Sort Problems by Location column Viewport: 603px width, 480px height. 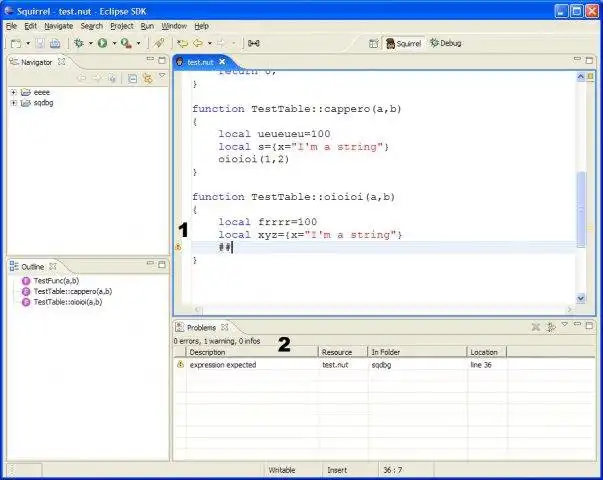[x=487, y=352]
